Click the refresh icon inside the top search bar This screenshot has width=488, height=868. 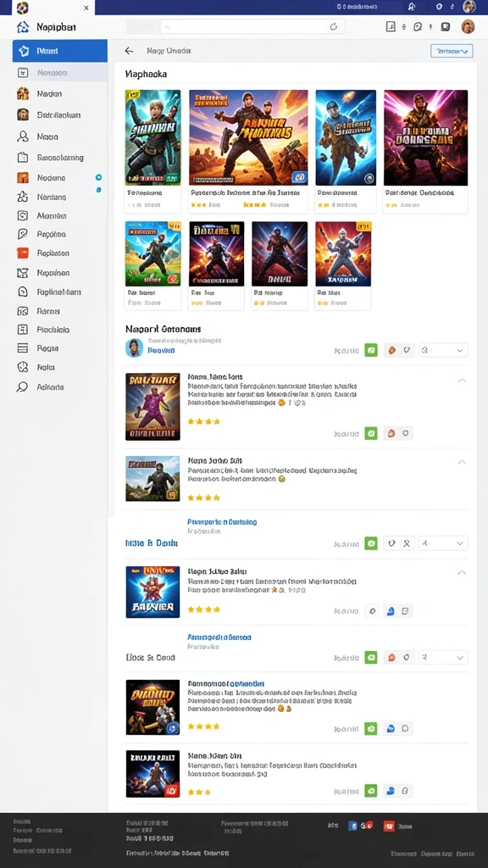tap(334, 26)
